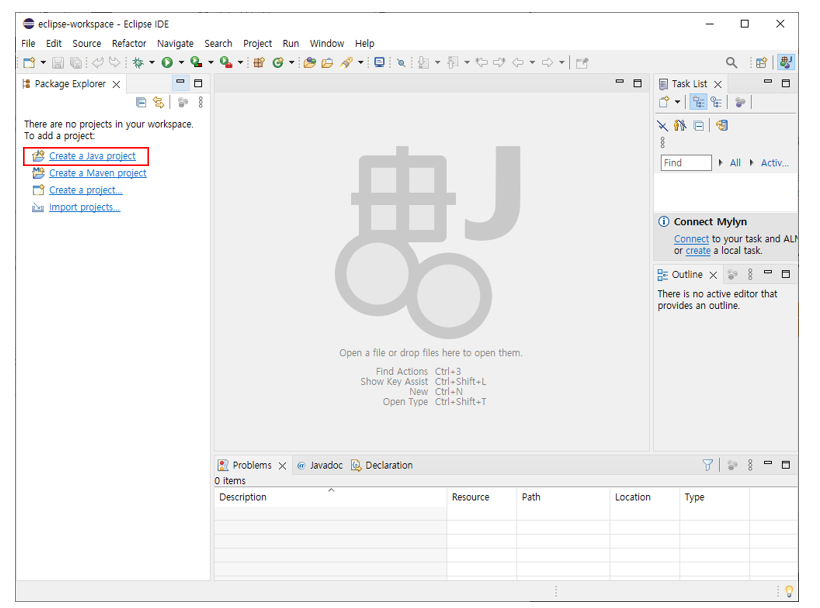The height and width of the screenshot is (608, 820).
Task: Open the Run configurations dropdown arrow
Action: pos(181,63)
